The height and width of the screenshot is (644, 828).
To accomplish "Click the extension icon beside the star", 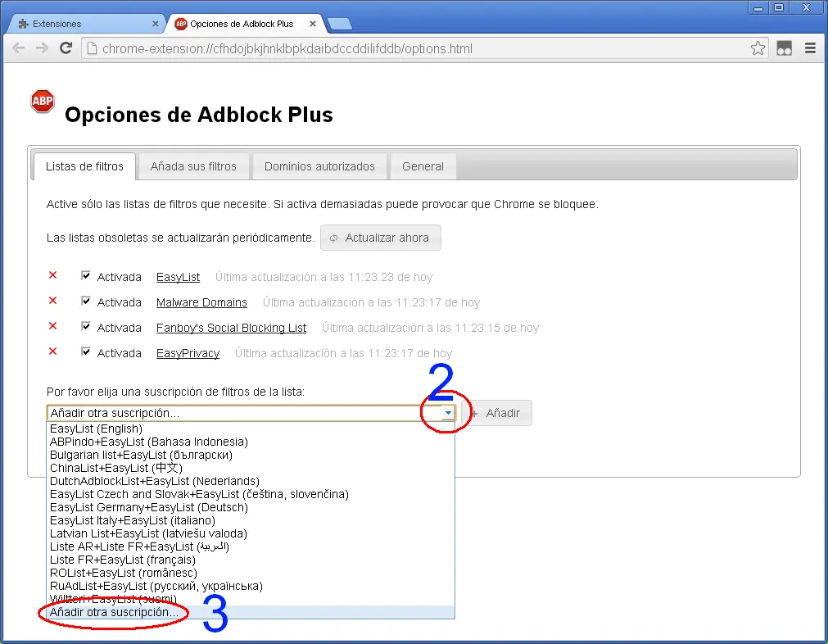I will 784,48.
